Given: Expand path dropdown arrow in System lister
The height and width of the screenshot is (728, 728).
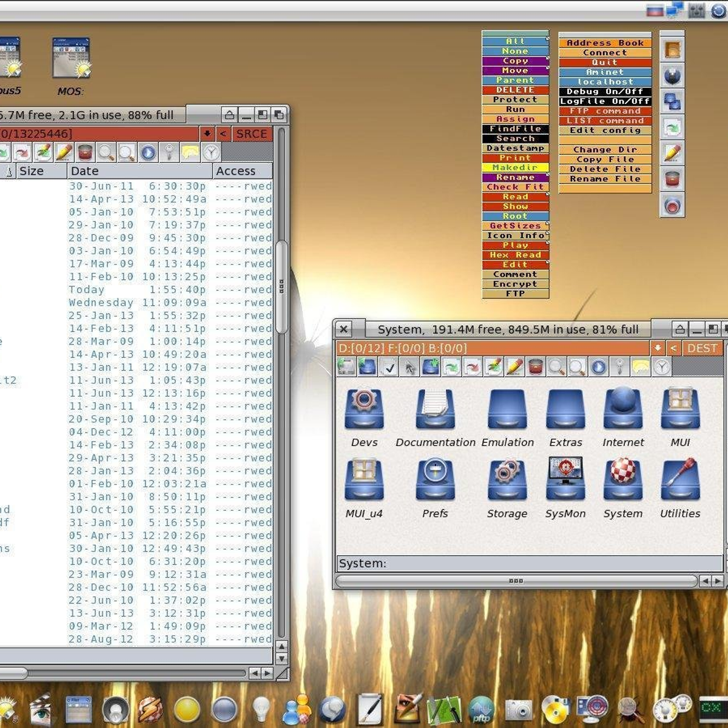Looking at the screenshot, I should coord(657,348).
